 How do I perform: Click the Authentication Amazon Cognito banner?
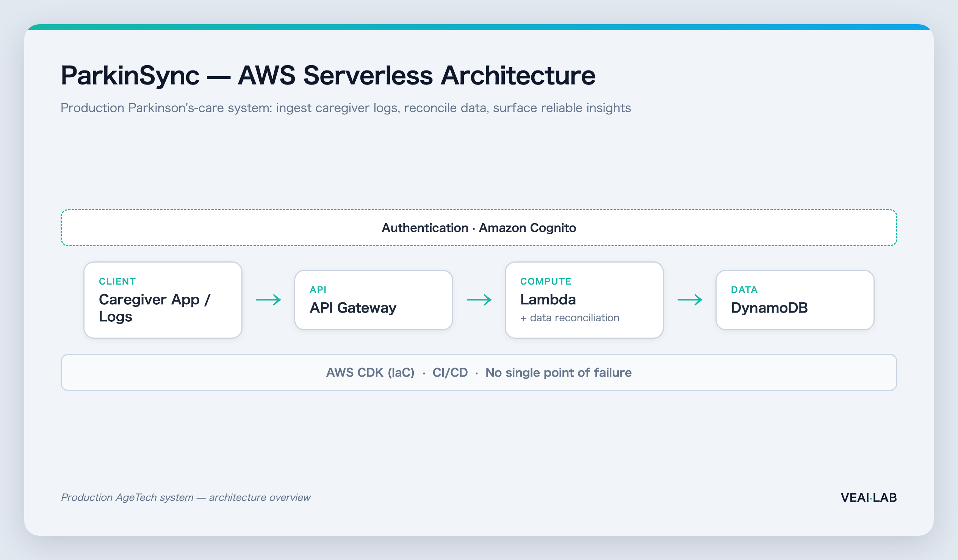click(479, 228)
